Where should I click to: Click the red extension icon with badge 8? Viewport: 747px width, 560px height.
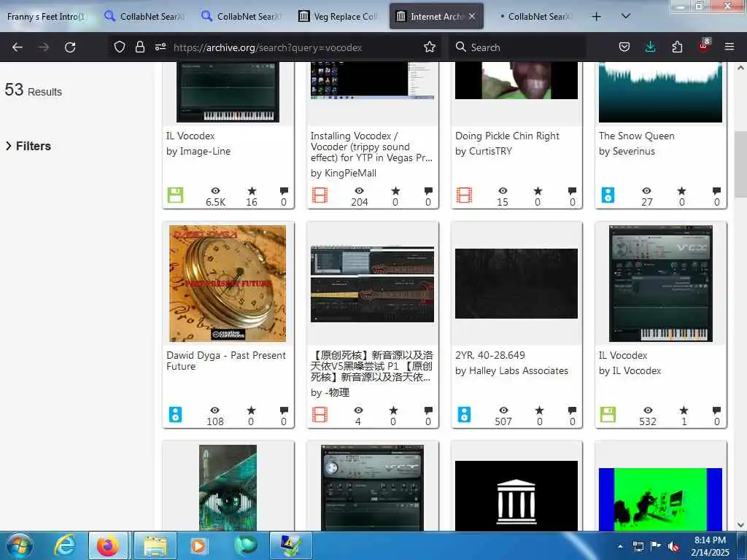click(704, 46)
